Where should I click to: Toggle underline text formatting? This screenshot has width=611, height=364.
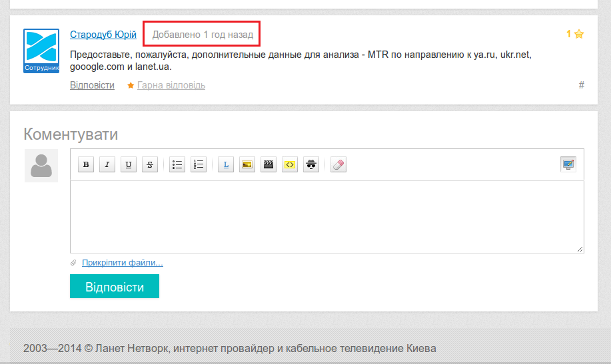pos(129,165)
